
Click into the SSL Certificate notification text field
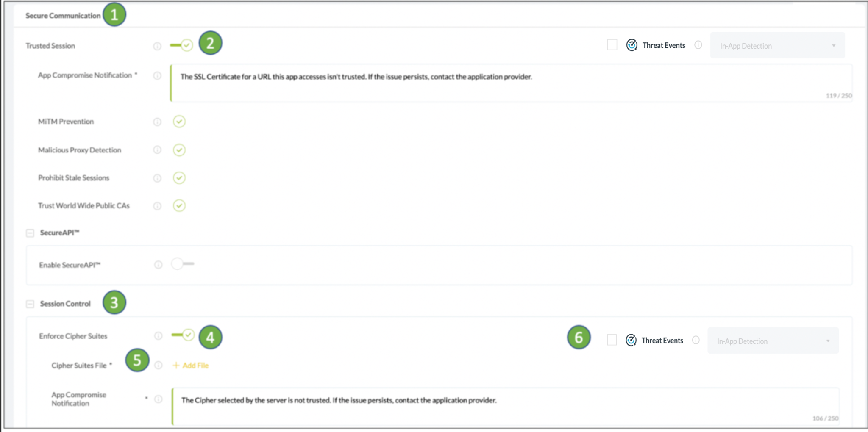(511, 83)
